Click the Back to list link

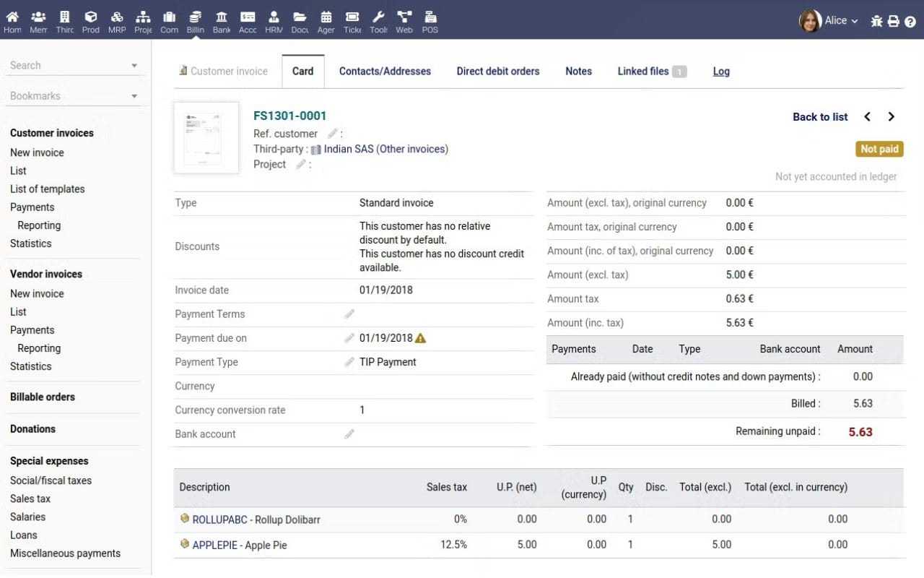[x=819, y=116]
